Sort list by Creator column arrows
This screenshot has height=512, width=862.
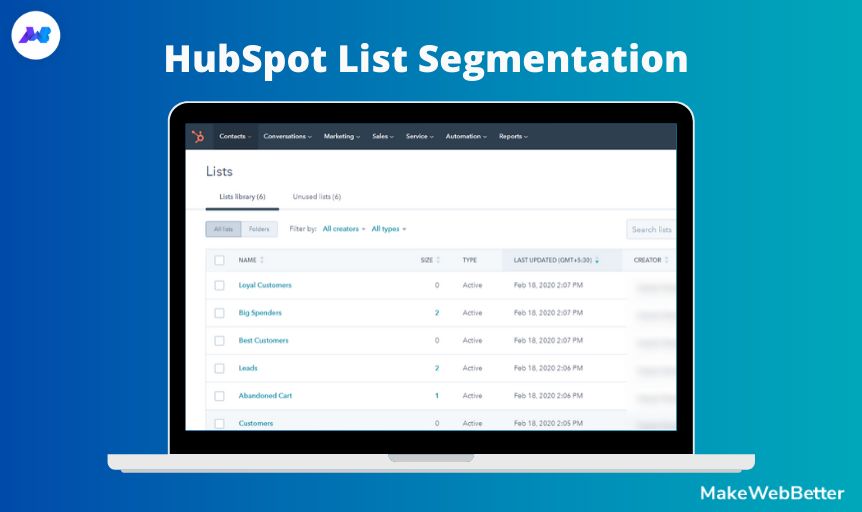tap(667, 260)
